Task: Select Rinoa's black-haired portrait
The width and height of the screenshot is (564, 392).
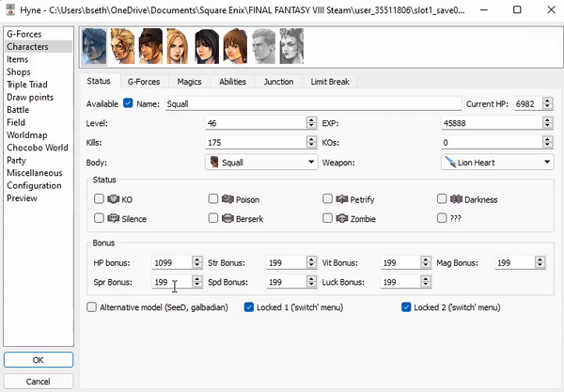Action: pos(207,46)
